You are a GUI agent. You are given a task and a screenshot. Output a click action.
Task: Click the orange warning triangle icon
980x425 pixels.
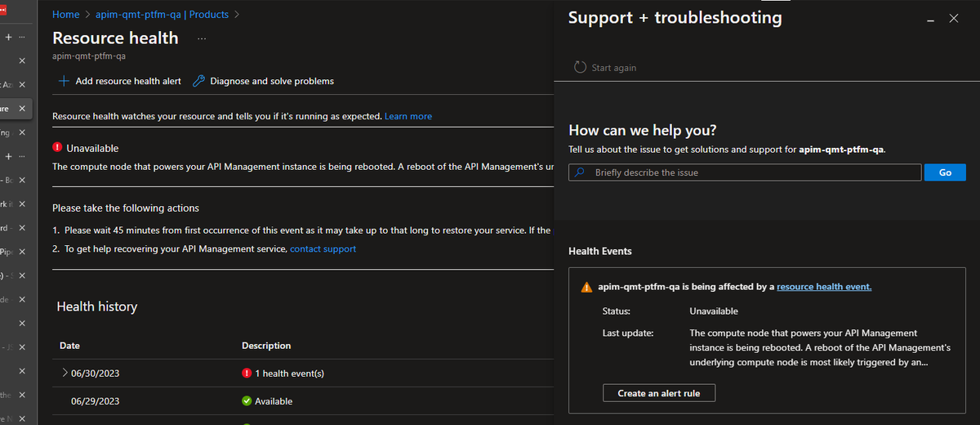click(x=586, y=288)
